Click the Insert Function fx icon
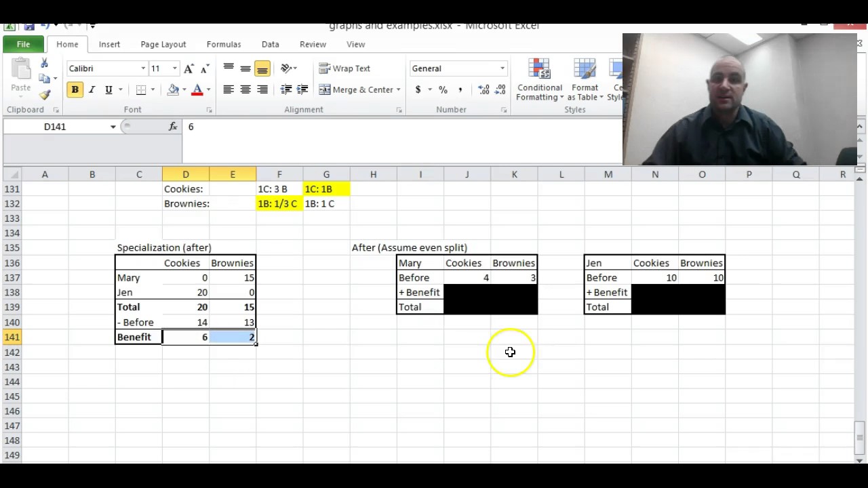 pos(173,127)
